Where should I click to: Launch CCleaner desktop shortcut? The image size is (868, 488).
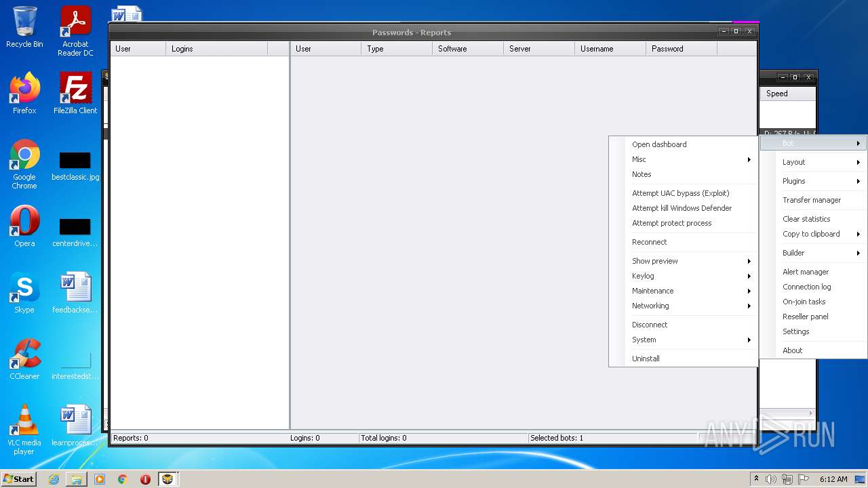(x=24, y=359)
